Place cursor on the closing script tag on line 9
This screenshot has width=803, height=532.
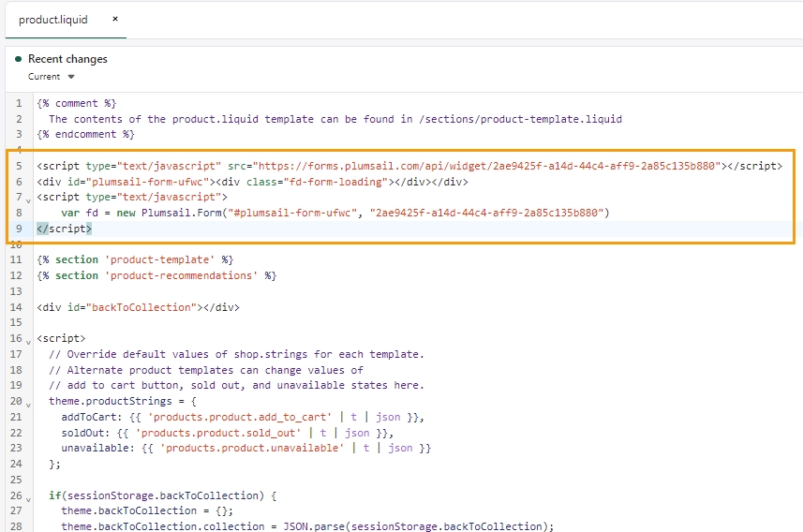point(64,229)
